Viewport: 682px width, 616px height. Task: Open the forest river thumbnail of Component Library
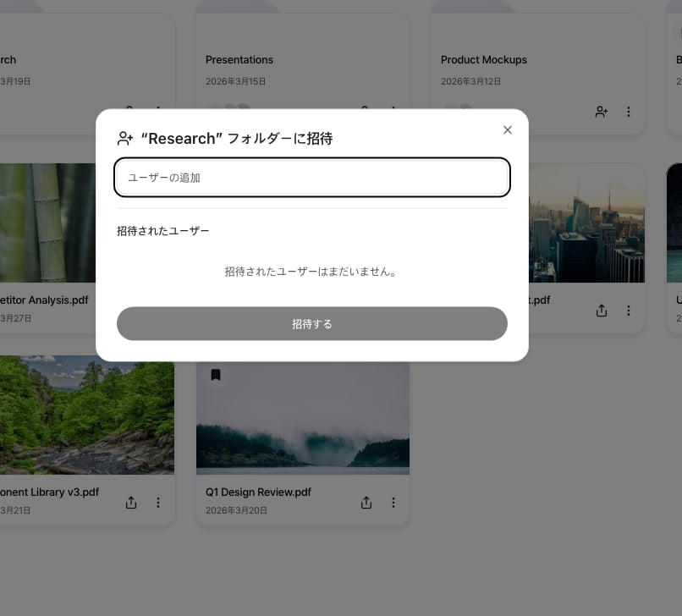pos(87,415)
